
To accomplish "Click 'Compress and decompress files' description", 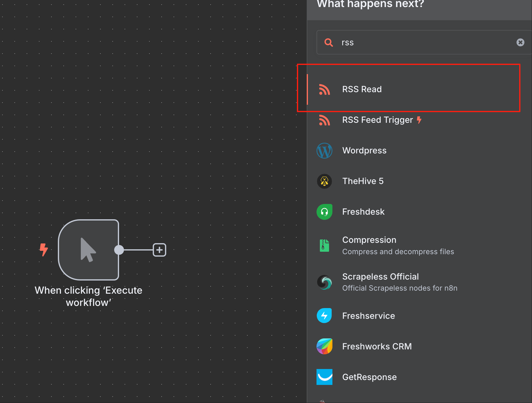I will pos(398,252).
